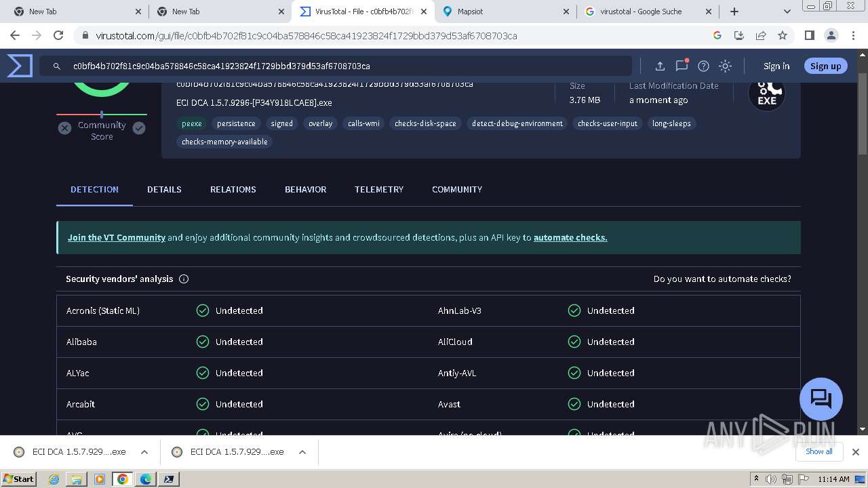Bookmark this page with the star icon

click(x=783, y=35)
